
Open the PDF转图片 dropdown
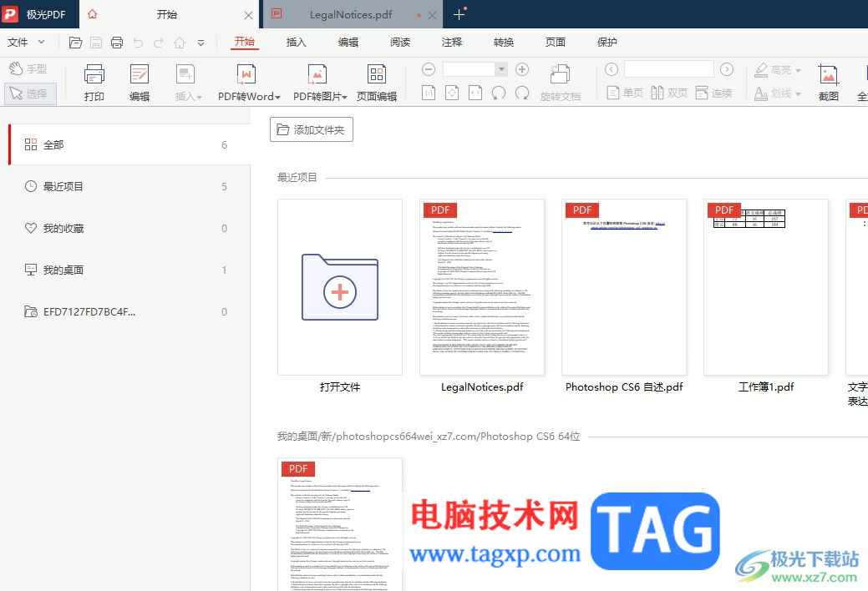click(319, 83)
